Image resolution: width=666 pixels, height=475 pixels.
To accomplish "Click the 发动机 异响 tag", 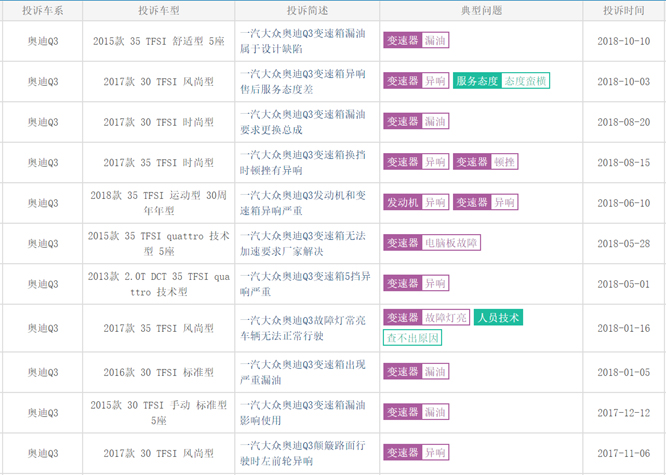I will [416, 202].
